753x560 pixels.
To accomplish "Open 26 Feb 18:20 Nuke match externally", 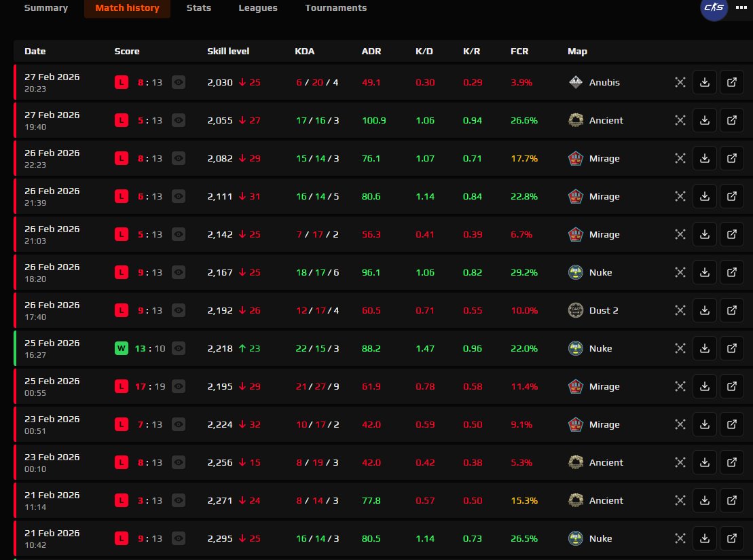I will (731, 272).
